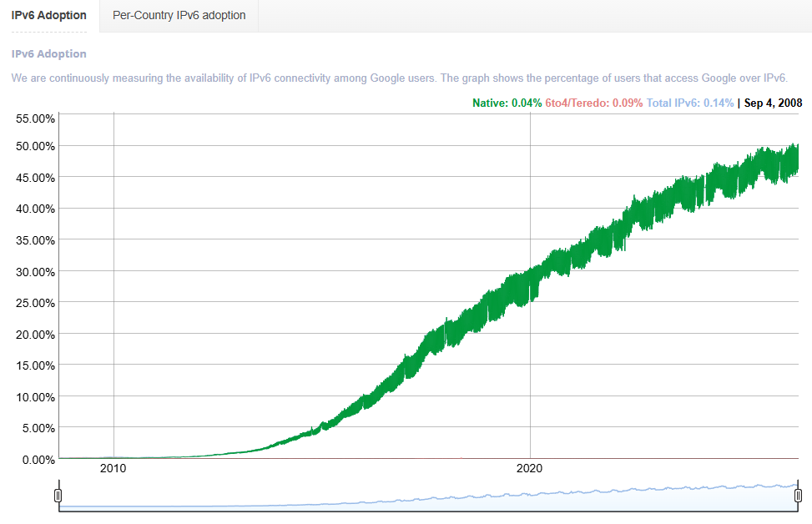The width and height of the screenshot is (812, 524).
Task: Click the 30.00% y-axis label
Action: tap(35, 272)
